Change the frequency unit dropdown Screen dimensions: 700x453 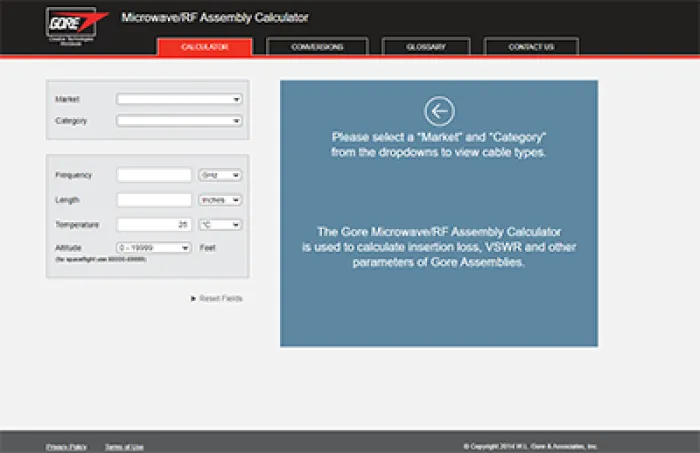[220, 175]
